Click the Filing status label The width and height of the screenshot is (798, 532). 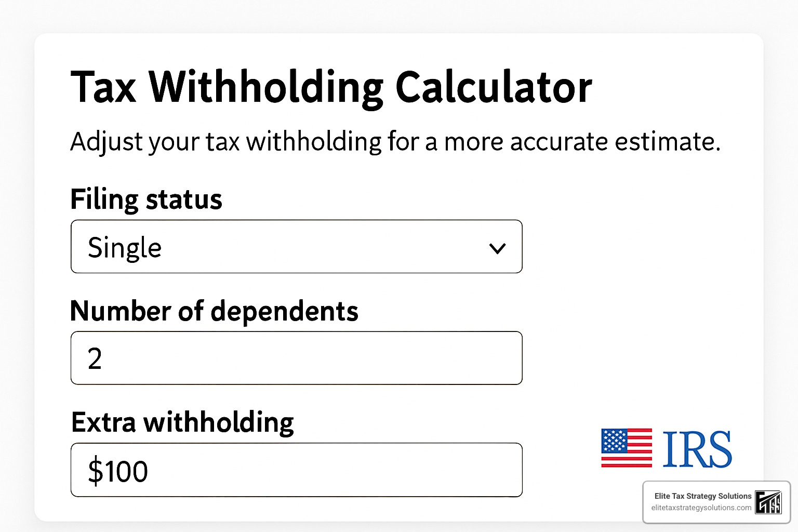click(x=146, y=199)
